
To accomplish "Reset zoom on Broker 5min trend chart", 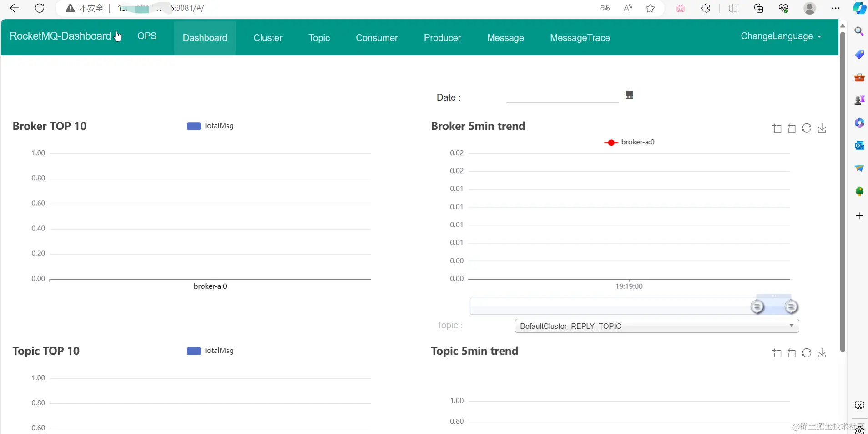I will coord(792,128).
